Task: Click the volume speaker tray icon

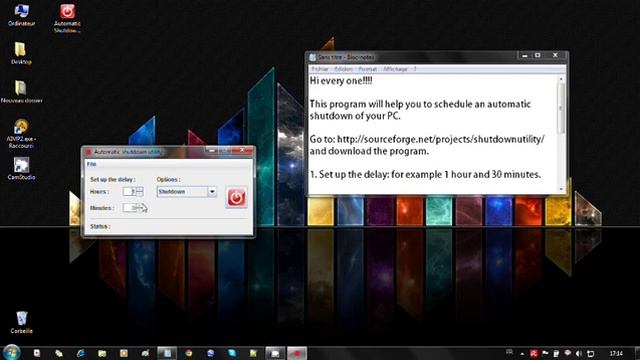Action: (579, 353)
